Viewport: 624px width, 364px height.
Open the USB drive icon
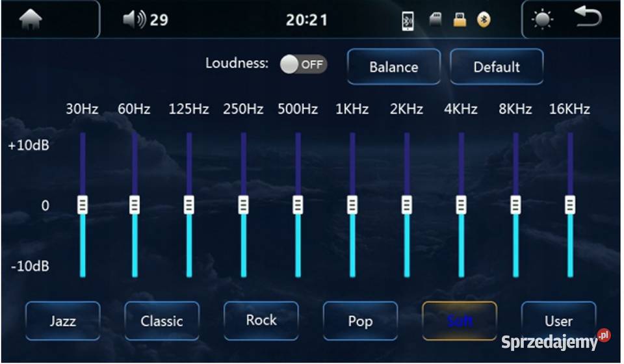(460, 19)
